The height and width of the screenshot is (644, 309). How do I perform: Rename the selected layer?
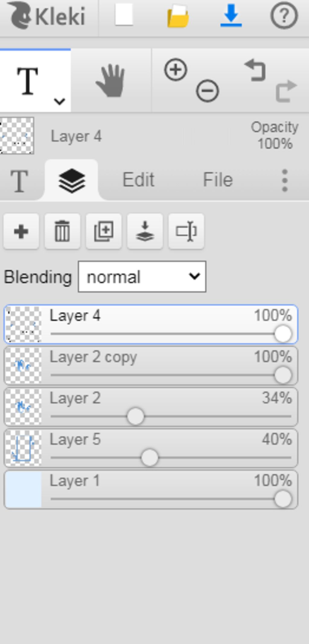[x=186, y=231]
